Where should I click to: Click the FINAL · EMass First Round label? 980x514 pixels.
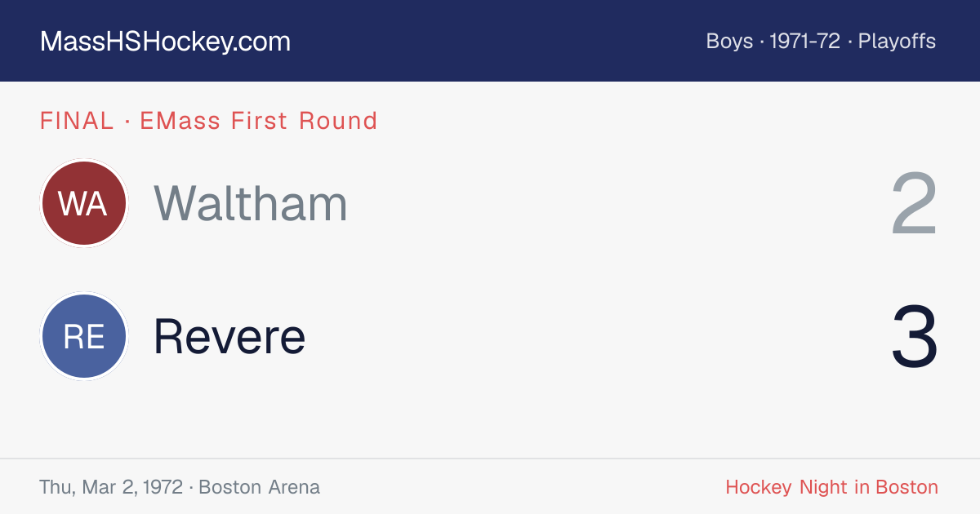click(x=208, y=121)
